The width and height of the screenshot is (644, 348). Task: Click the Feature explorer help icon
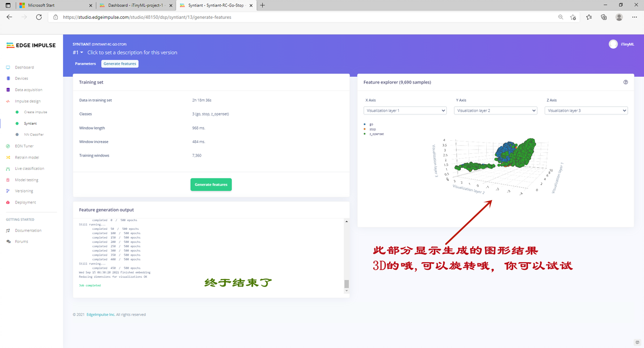coord(626,82)
